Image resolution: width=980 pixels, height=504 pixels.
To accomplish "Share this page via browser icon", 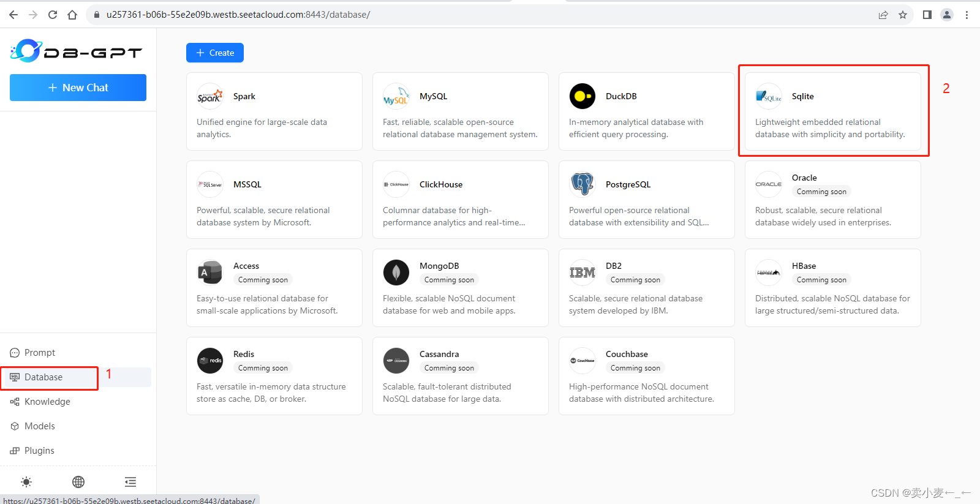I will [x=883, y=15].
